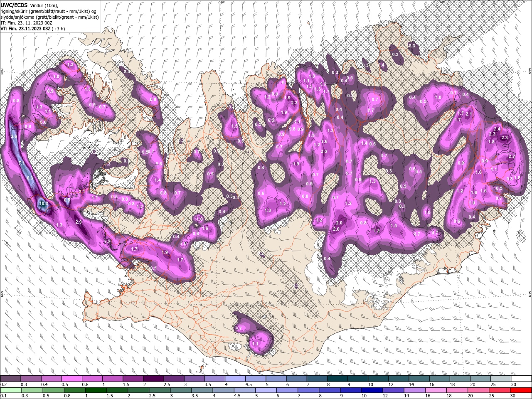Screen dimensions: 532x399
Task: Click the 7.1 value on the west coast band
Action: click(x=22, y=163)
